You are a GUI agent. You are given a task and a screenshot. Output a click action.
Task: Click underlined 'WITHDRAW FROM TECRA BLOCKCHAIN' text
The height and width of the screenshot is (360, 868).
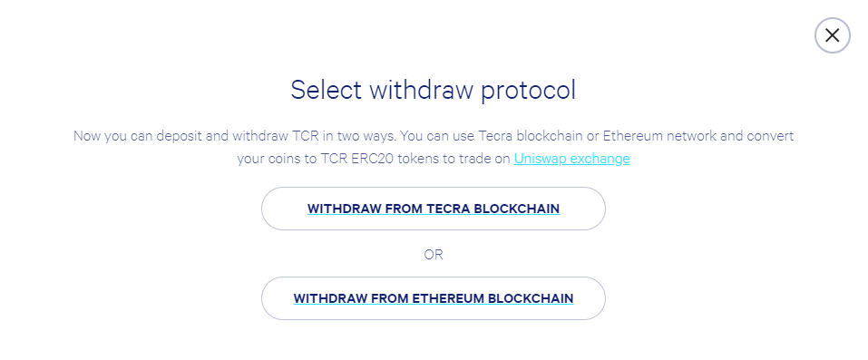tap(434, 209)
